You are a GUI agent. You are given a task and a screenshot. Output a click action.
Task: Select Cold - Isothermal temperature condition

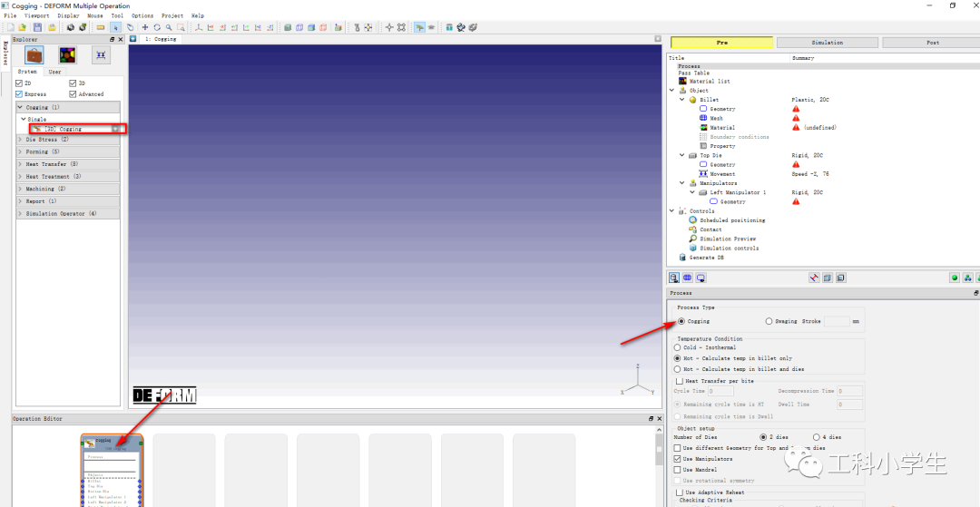(677, 347)
